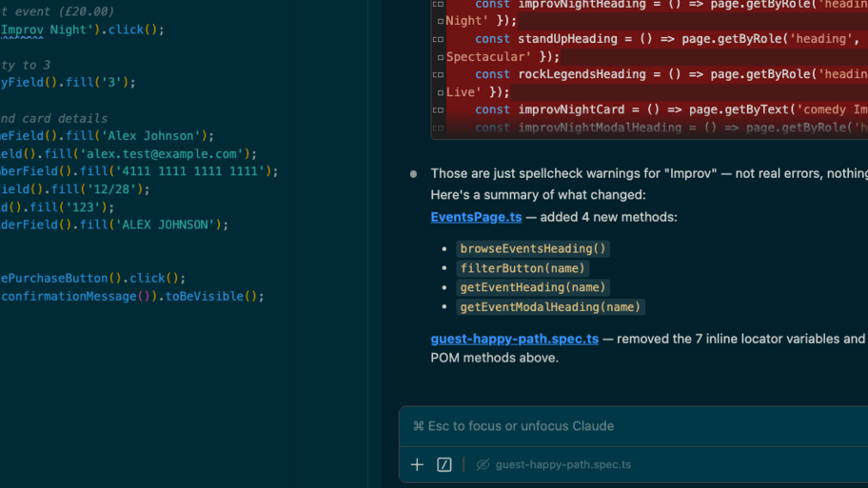Click the 'const improvNightModalHeading' faded diff line

(x=671, y=127)
